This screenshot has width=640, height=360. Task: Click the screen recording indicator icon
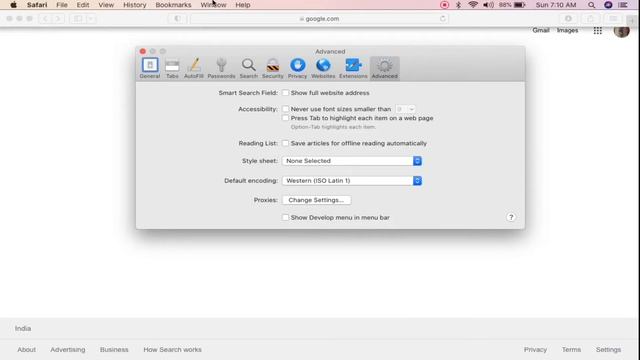(x=444, y=5)
